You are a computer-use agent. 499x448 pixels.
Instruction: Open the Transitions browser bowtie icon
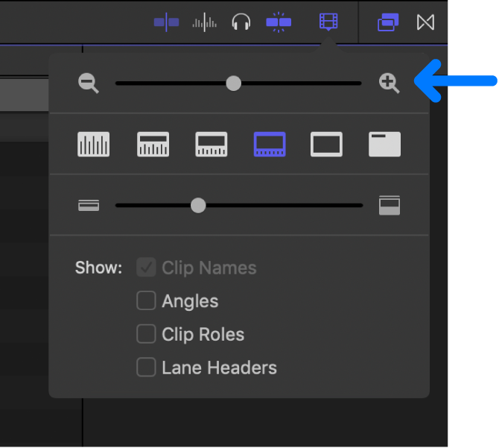coord(425,22)
